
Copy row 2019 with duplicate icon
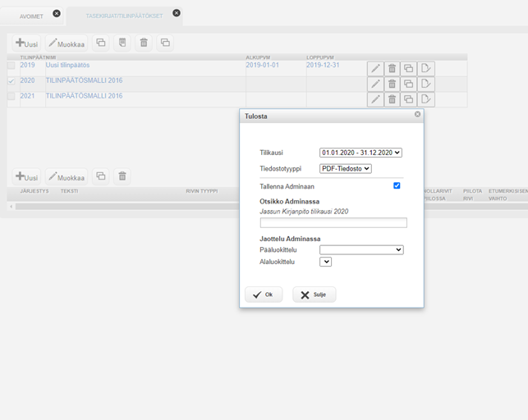coord(408,69)
